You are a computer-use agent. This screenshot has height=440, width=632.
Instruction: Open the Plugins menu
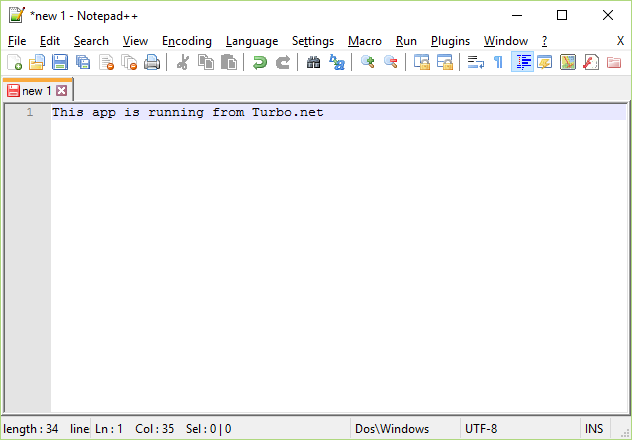(x=450, y=41)
